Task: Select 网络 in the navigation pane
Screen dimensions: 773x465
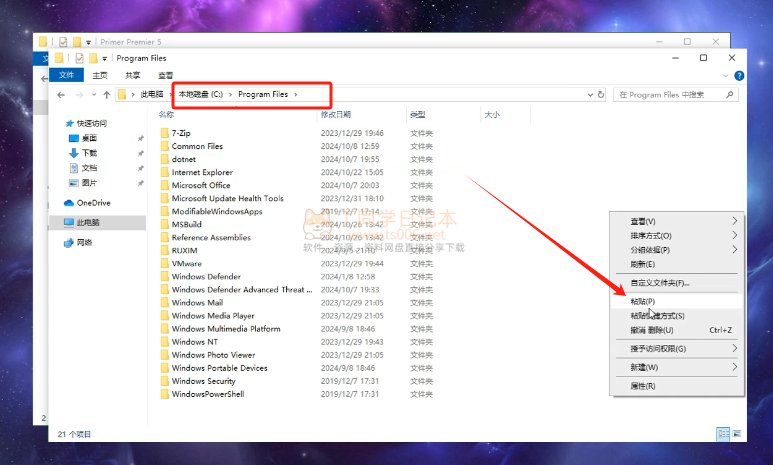Action: [x=84, y=242]
